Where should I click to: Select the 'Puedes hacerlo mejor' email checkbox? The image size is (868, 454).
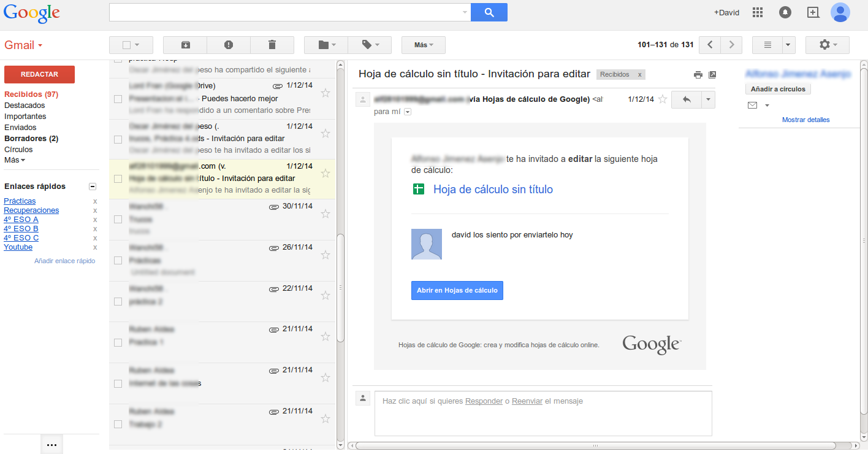tap(118, 99)
